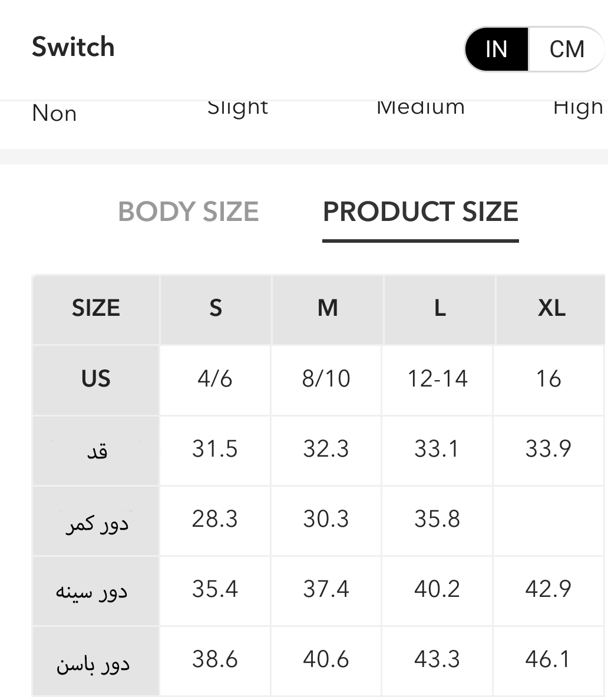The height and width of the screenshot is (700, 608).
Task: Select the US 4/6 cell
Action: click(x=215, y=379)
